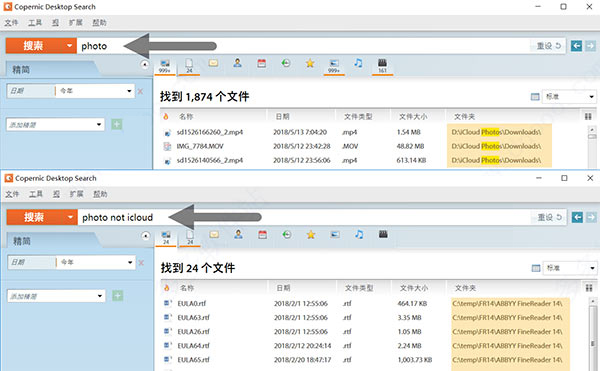Open the contacts category icon in bottom window
The image size is (600, 371).
click(238, 234)
